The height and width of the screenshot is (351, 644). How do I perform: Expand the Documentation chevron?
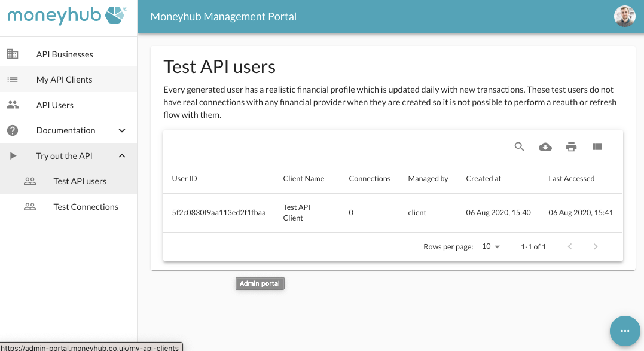click(122, 130)
